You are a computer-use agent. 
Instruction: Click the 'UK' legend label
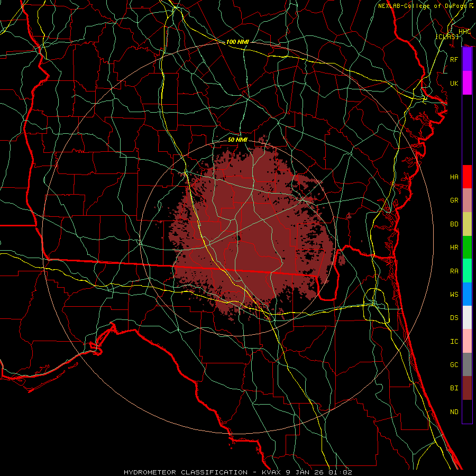pyautogui.click(x=454, y=83)
